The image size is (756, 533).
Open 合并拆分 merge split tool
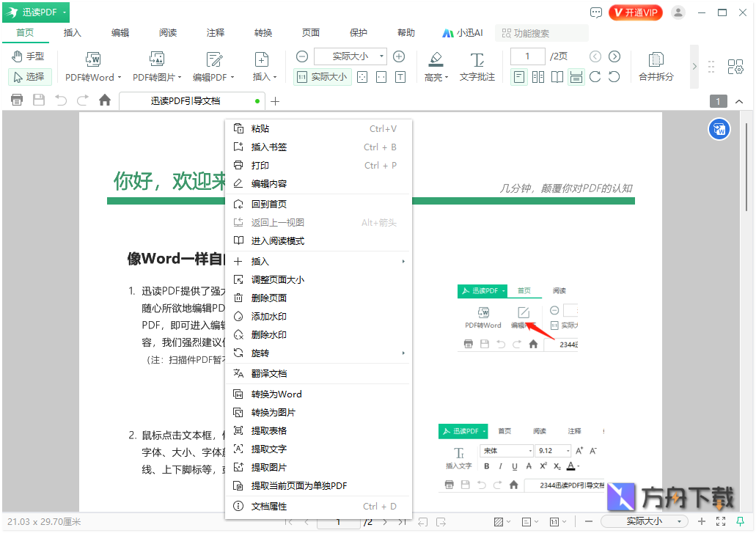click(656, 67)
